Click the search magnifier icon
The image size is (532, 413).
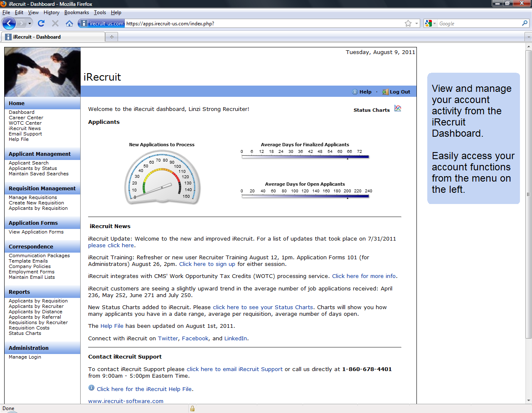pyautogui.click(x=525, y=23)
